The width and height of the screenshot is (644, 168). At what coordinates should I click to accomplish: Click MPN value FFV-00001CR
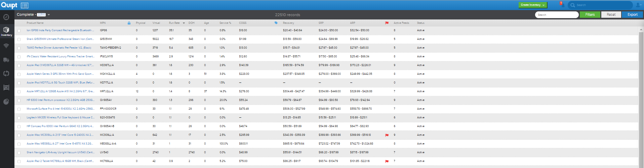click(x=108, y=109)
